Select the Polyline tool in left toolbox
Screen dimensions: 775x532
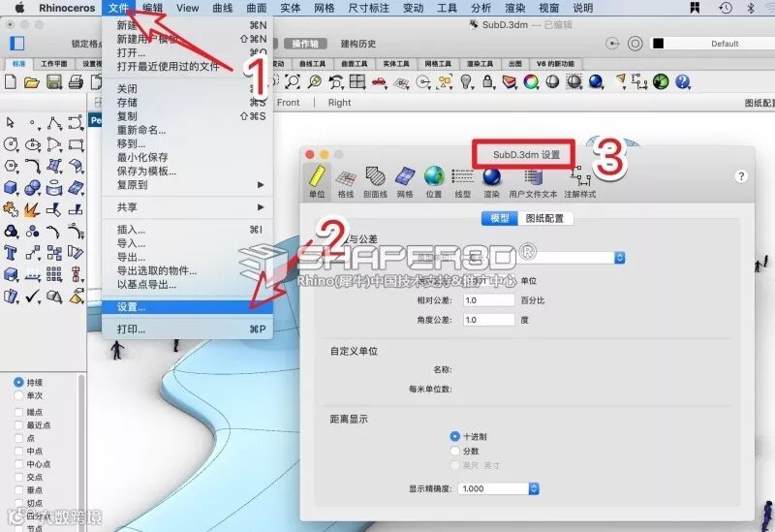[x=54, y=123]
